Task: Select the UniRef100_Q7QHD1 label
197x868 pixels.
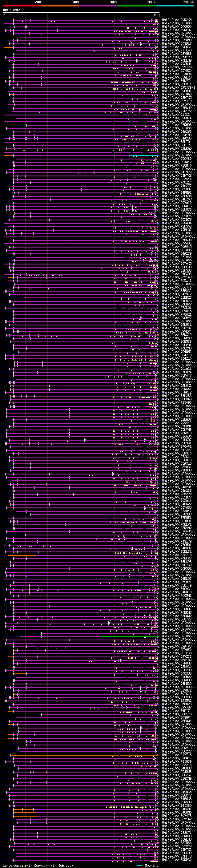Action: coord(177,544)
